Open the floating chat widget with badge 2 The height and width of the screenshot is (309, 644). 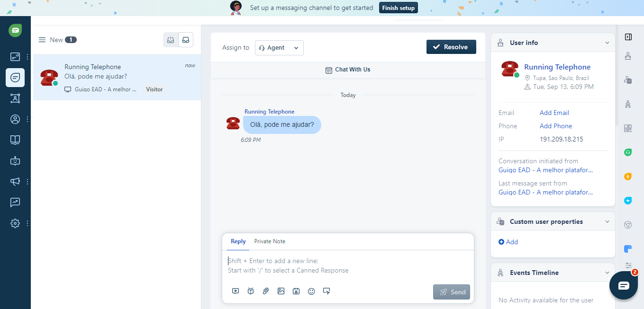pyautogui.click(x=624, y=285)
